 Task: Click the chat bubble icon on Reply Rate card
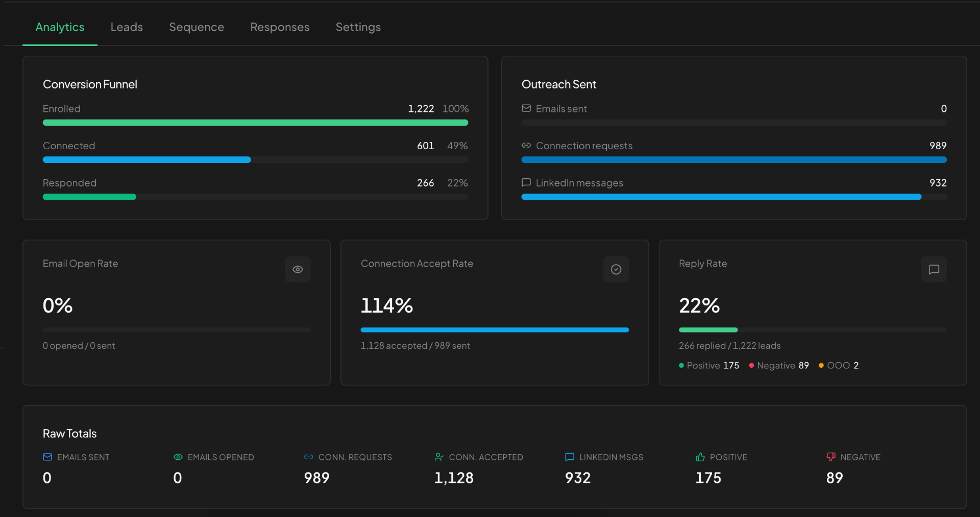pos(934,269)
